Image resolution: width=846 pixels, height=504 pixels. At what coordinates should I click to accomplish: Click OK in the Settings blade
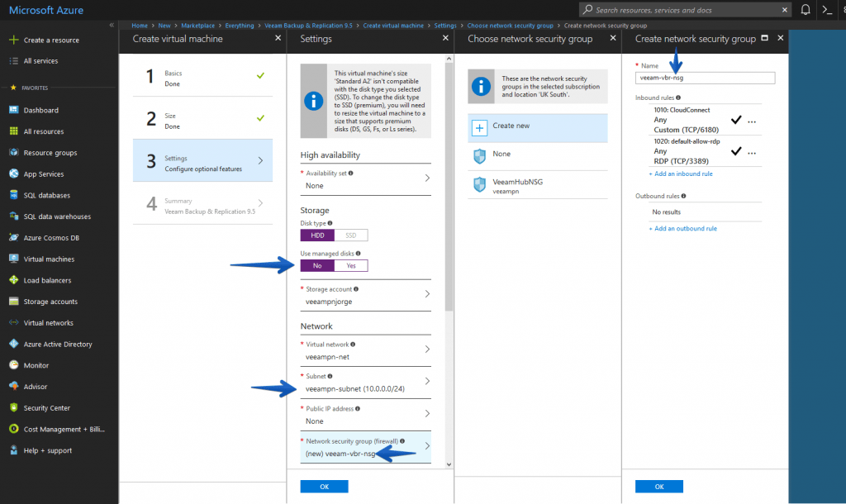(x=324, y=486)
